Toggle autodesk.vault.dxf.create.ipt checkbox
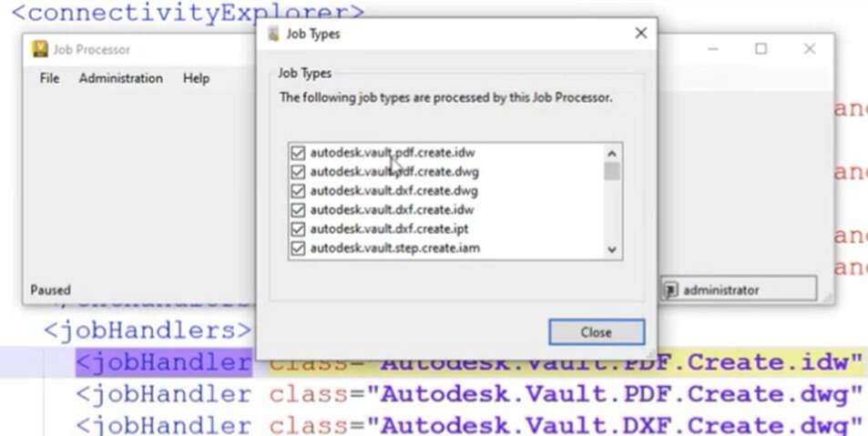This screenshot has width=868, height=436. (298, 228)
